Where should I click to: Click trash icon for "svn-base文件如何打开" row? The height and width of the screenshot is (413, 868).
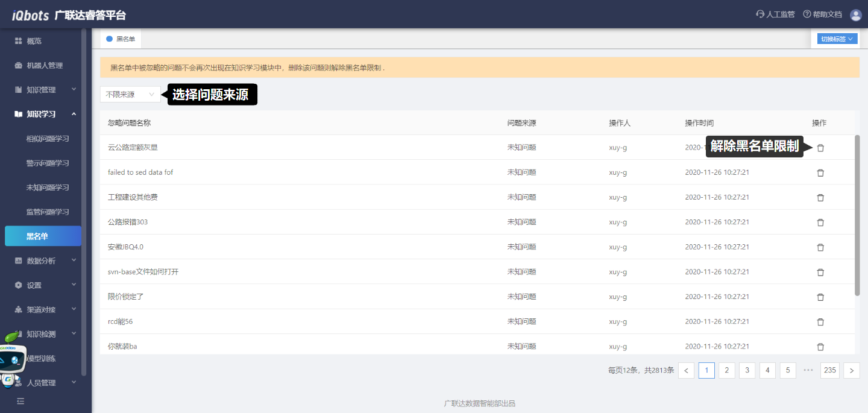point(820,273)
